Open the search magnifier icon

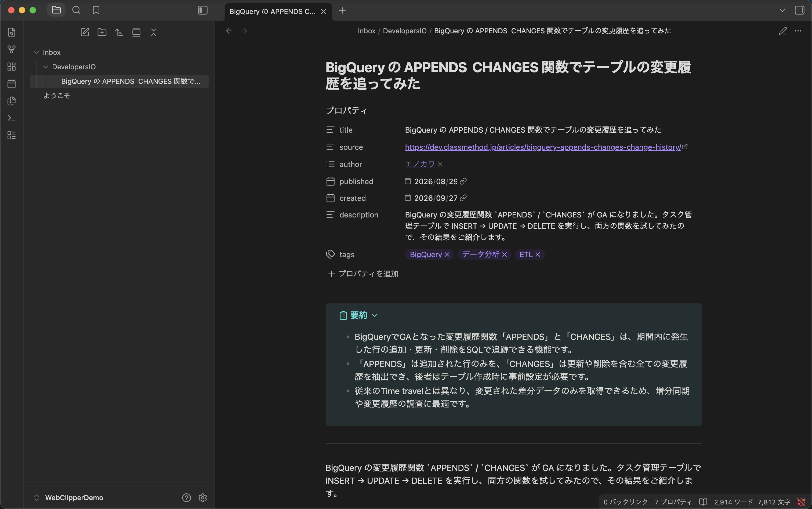(x=77, y=10)
